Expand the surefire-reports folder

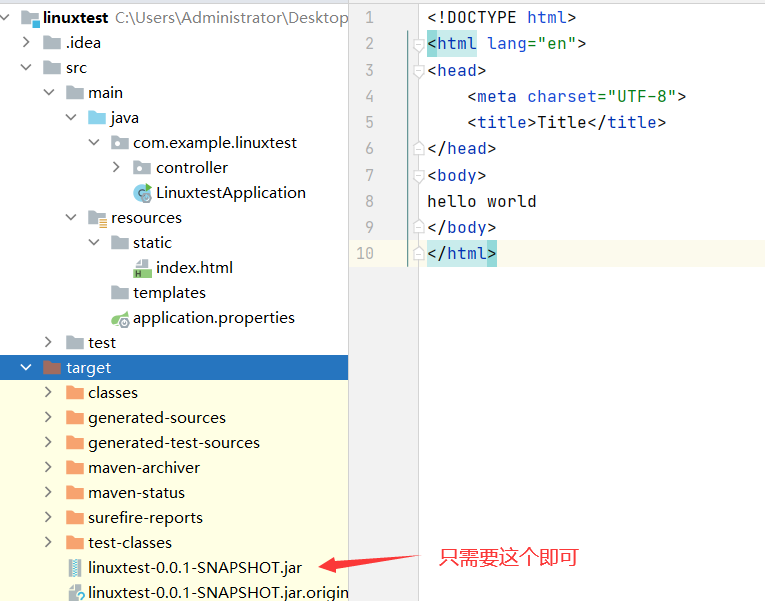click(x=48, y=517)
